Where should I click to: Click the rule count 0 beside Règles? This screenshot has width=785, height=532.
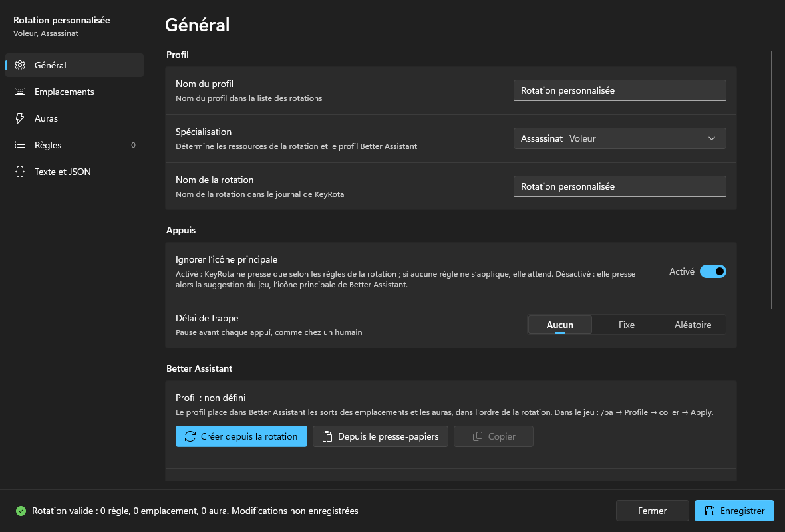[x=133, y=145]
